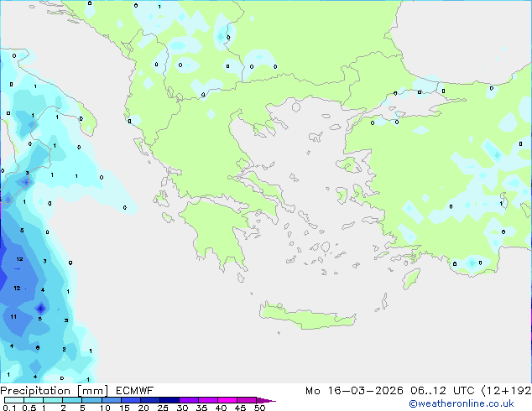
Task: Select the 40–45 mm bright magenta swatch
Action: (x=227, y=400)
